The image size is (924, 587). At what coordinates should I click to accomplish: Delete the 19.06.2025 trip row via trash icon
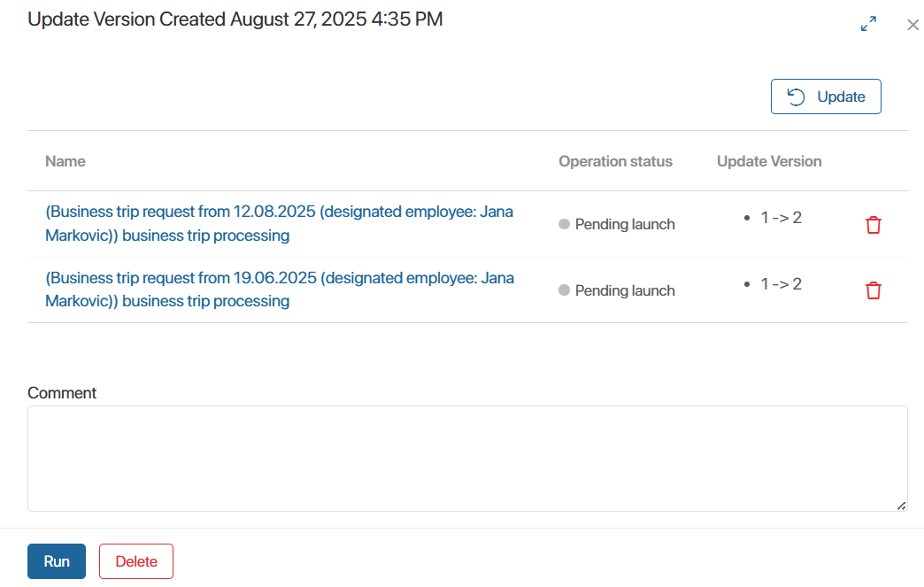pyautogui.click(x=874, y=290)
